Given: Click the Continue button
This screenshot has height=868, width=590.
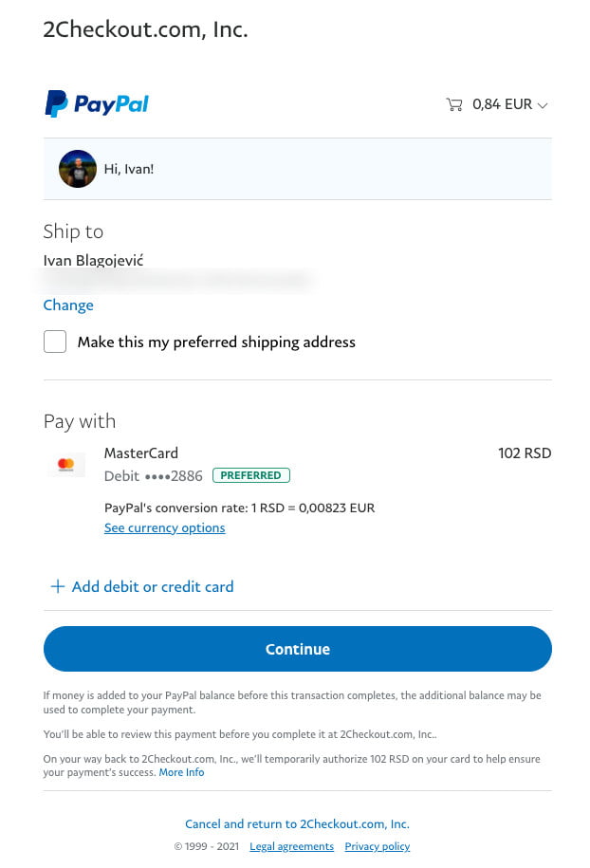Looking at the screenshot, I should [298, 649].
